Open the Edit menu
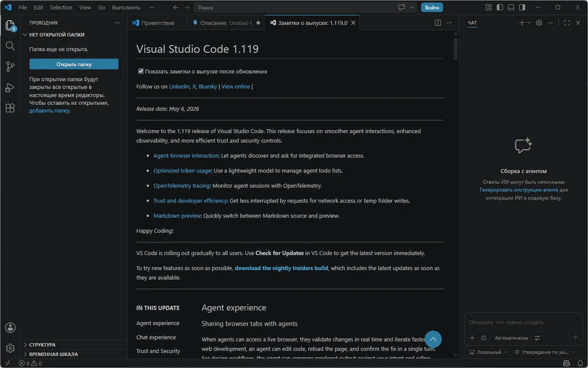This screenshot has height=368, width=588. (x=38, y=7)
